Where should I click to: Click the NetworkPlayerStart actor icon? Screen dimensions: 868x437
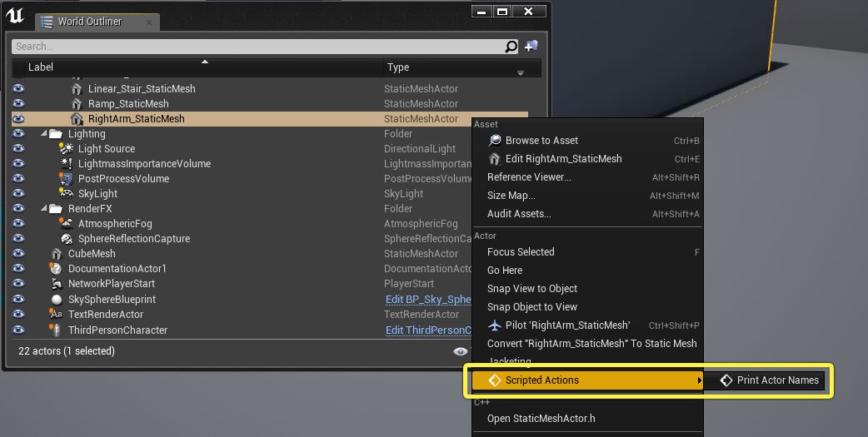coord(57,284)
